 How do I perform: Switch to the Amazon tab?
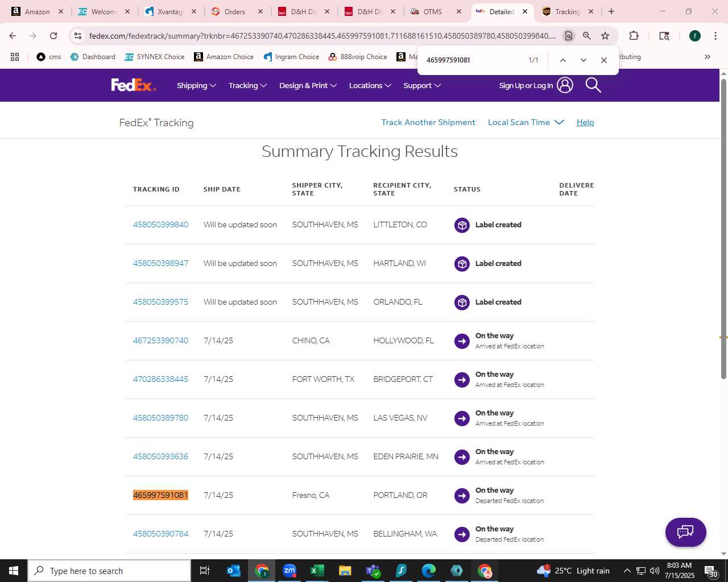[38, 11]
